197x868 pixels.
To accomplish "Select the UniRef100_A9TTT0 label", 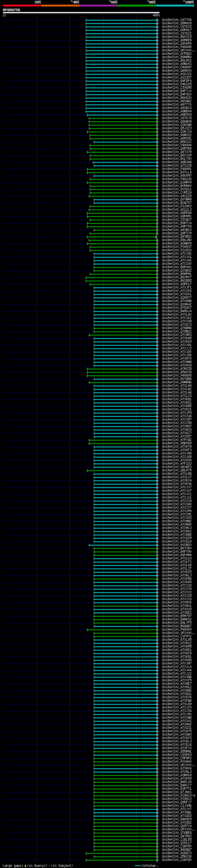I will click(177, 104).
